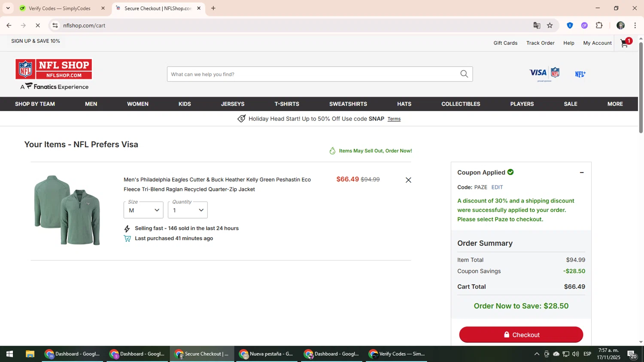Click the ESP language indicator
This screenshot has height=362, width=644.
pos(587,354)
